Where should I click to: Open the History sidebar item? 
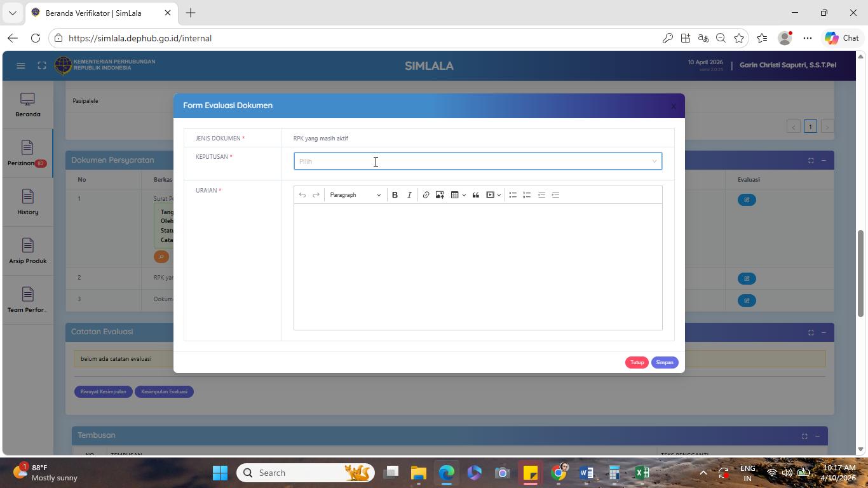(27, 203)
